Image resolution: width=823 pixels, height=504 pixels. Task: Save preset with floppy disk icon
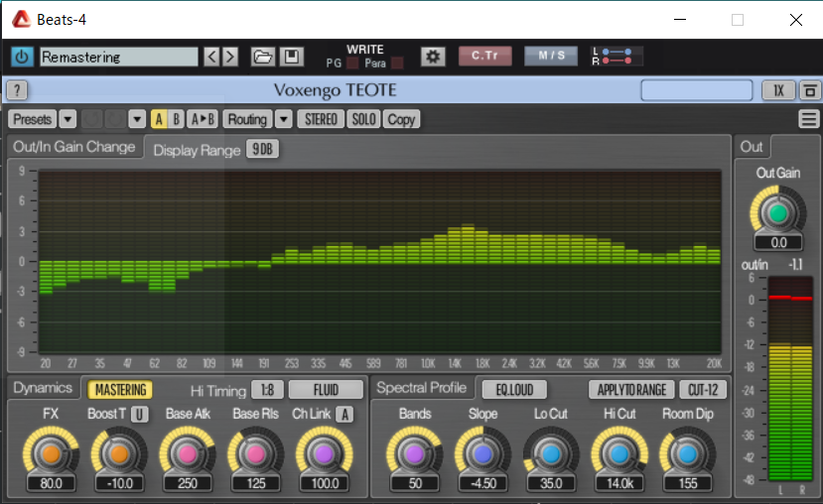point(292,57)
